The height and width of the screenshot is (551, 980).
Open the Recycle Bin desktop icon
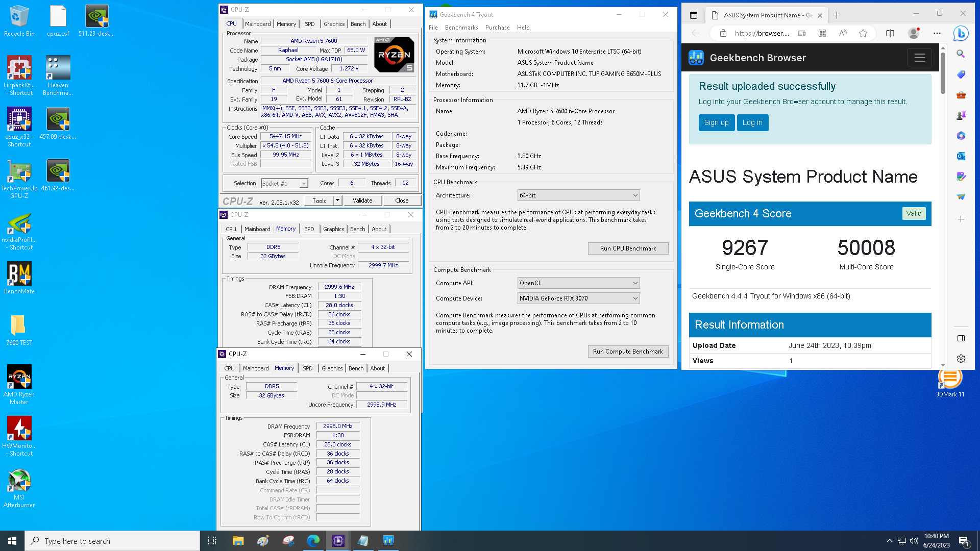19,20
